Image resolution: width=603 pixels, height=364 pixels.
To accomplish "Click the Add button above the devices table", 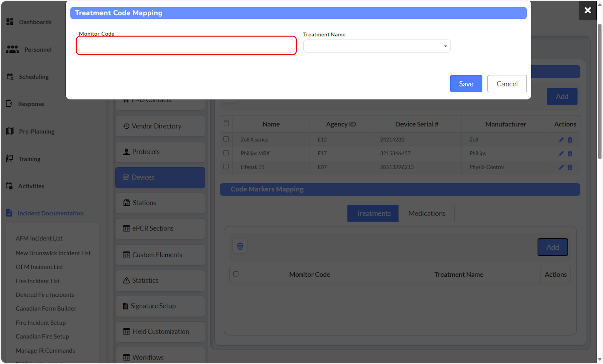I will click(x=562, y=96).
